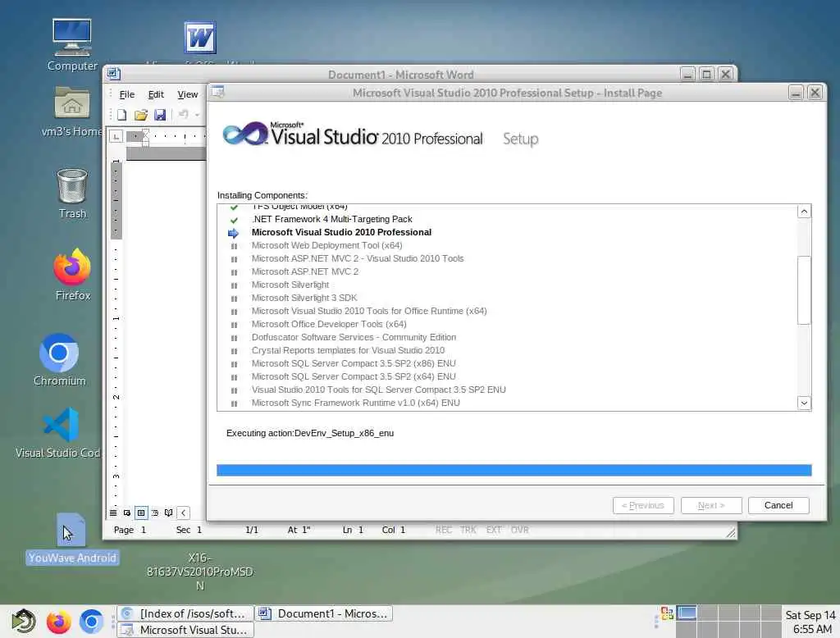Toggle REC indicator in Word status bar
Screen dimensions: 840x638
click(444, 530)
